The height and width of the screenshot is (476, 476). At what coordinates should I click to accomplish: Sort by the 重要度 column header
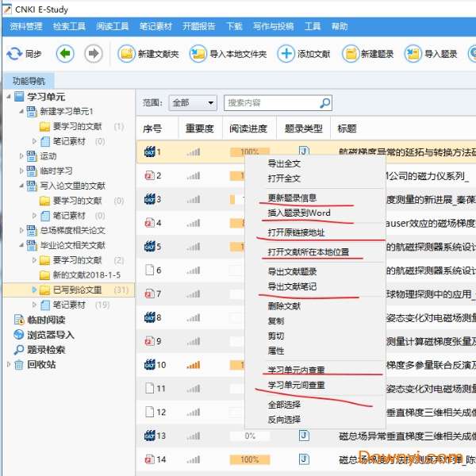[x=201, y=129]
